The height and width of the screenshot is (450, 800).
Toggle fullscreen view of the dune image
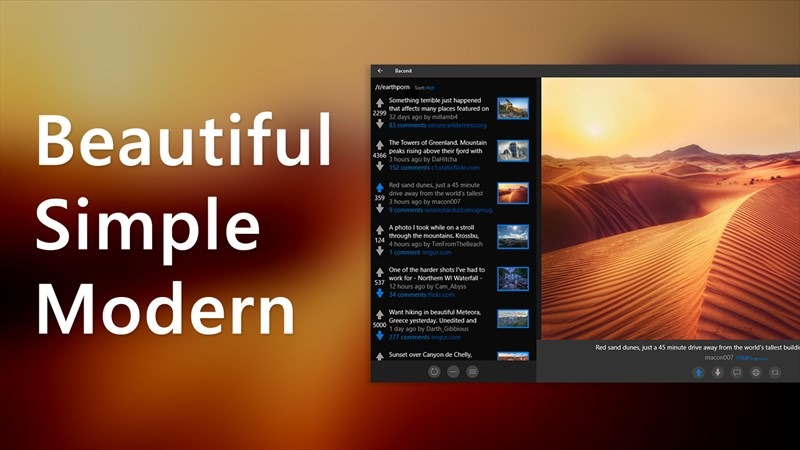775,373
